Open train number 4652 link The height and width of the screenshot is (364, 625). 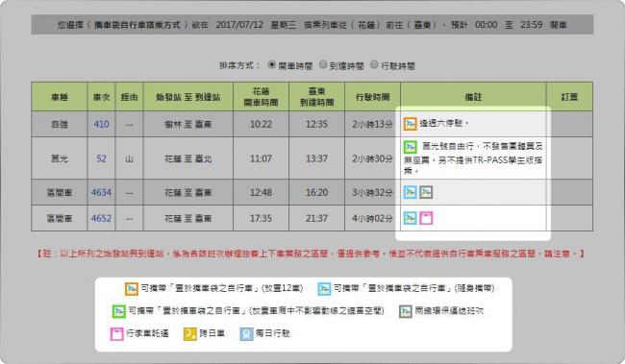click(101, 218)
